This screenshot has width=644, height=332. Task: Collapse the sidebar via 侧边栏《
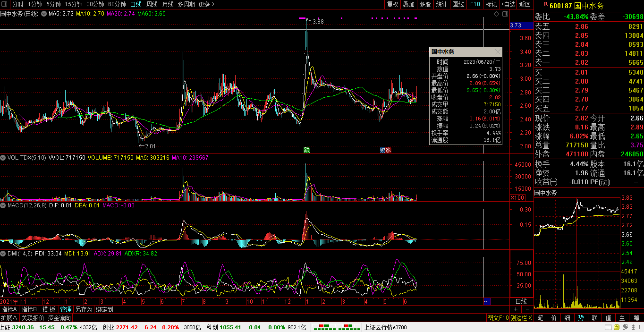click(x=521, y=318)
